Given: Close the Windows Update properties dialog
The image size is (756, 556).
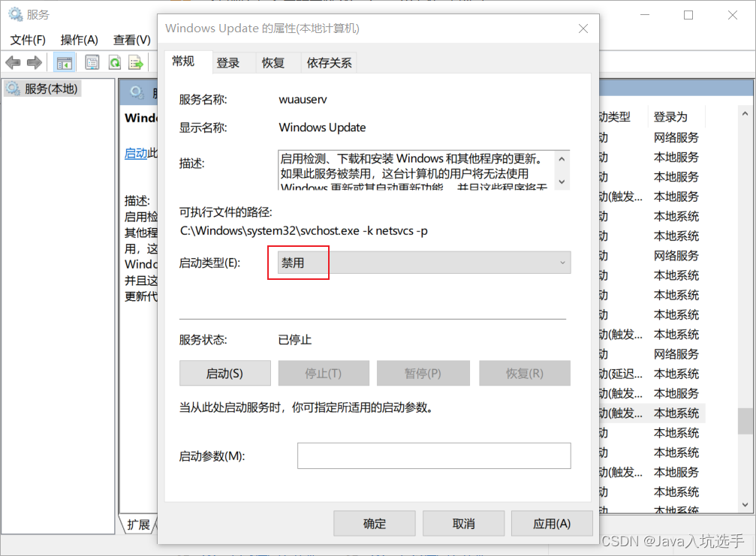Looking at the screenshot, I should (x=583, y=29).
